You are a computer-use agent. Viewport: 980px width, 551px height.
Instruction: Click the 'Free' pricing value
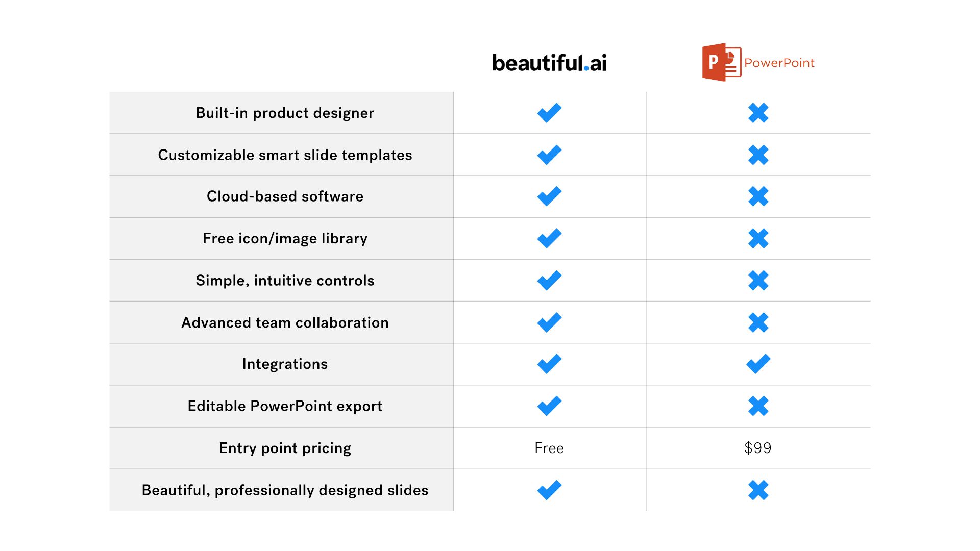pos(549,448)
